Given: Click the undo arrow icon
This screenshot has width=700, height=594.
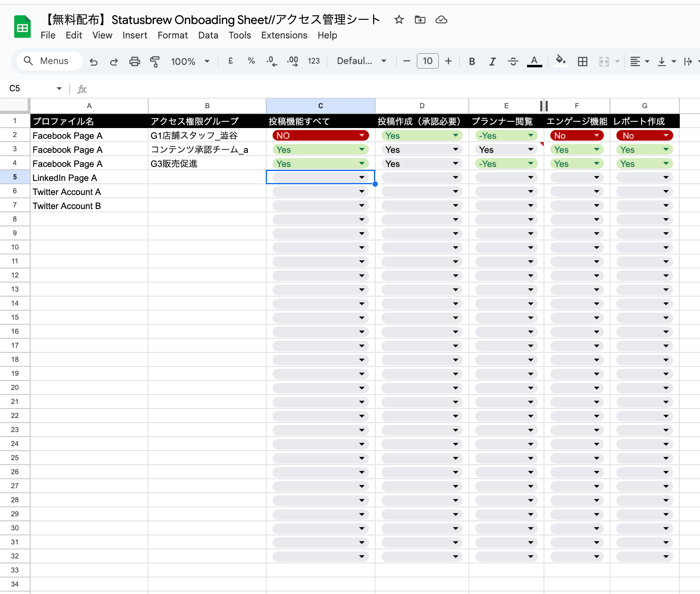Looking at the screenshot, I should pos(94,62).
